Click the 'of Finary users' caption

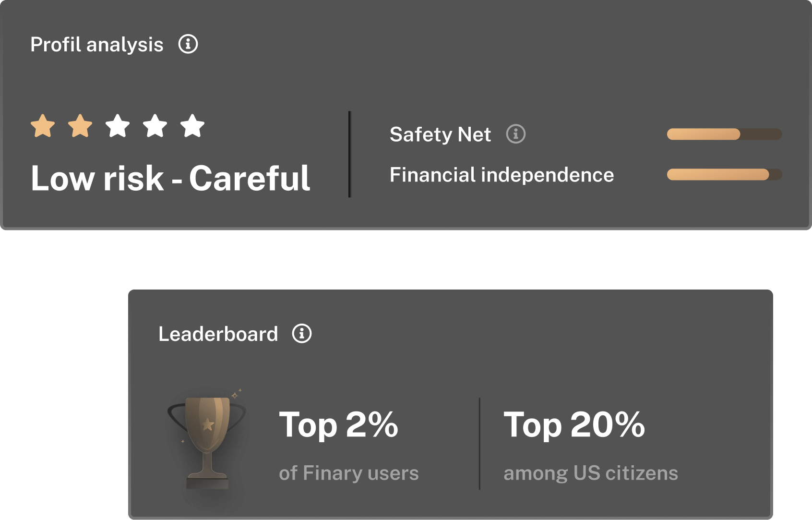(348, 473)
